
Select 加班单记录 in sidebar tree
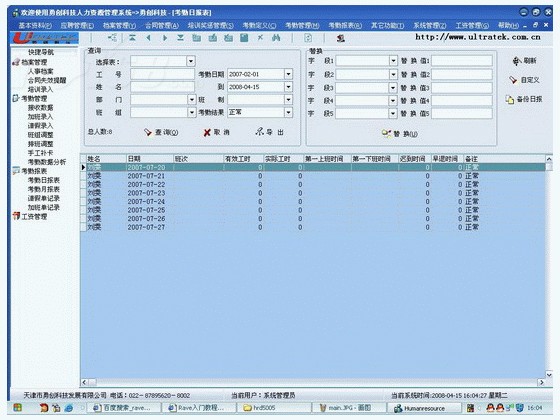(44, 207)
